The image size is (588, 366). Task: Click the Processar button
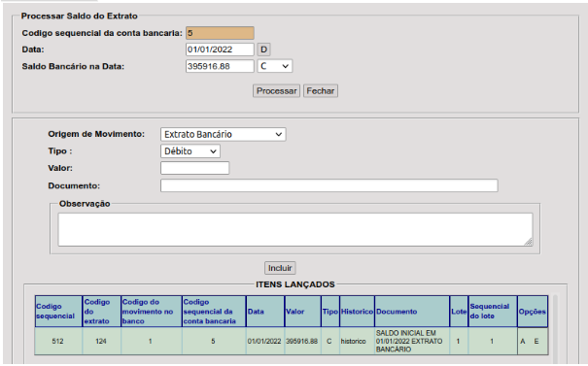(276, 91)
